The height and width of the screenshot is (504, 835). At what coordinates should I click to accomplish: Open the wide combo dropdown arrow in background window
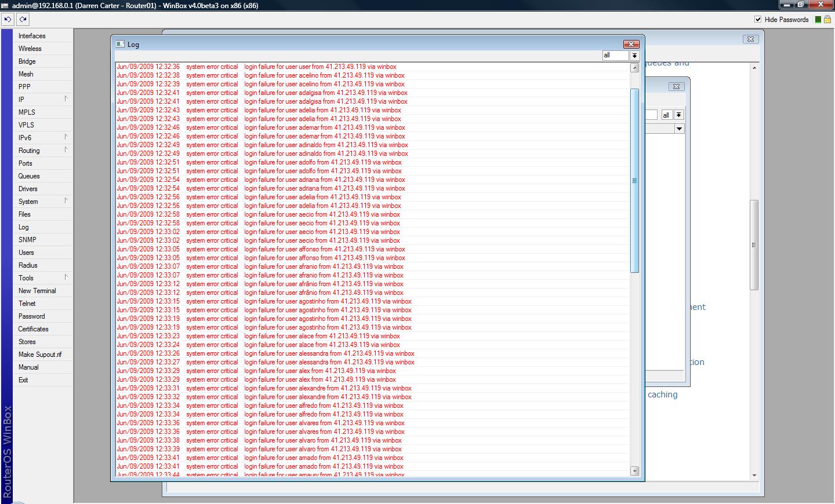tap(679, 129)
